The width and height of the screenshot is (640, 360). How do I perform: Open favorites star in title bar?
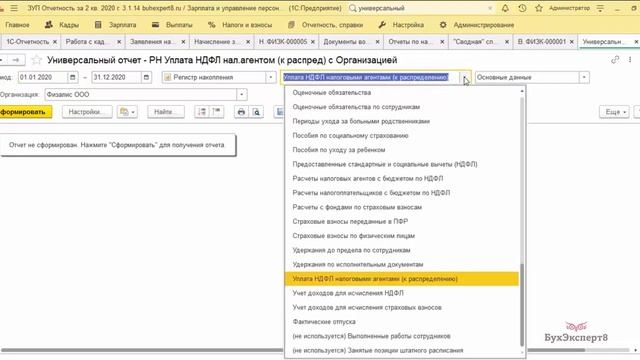[x=539, y=8]
